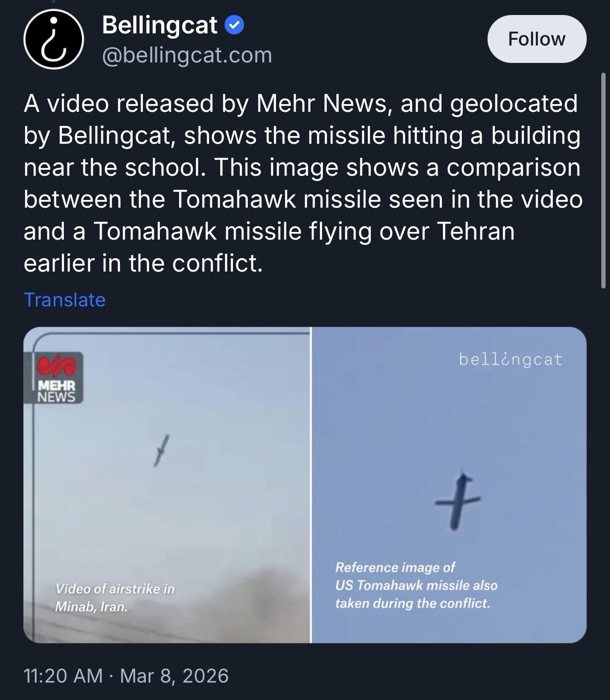Image resolution: width=610 pixels, height=700 pixels.
Task: Click the 'Reference image of US Tomahawk' caption
Action: [x=416, y=585]
